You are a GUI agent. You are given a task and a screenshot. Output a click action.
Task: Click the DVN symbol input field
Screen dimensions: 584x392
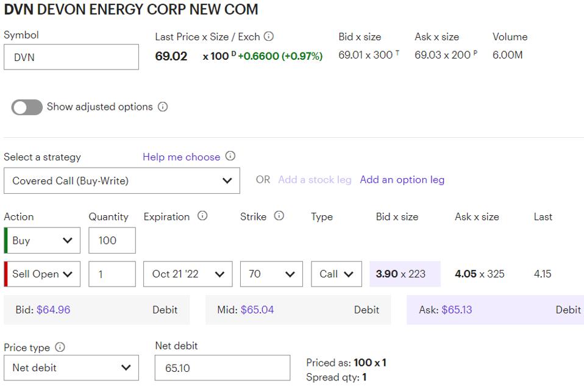[x=71, y=57]
